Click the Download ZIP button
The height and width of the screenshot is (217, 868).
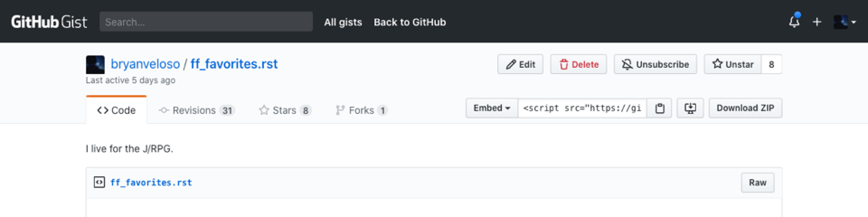click(x=745, y=108)
